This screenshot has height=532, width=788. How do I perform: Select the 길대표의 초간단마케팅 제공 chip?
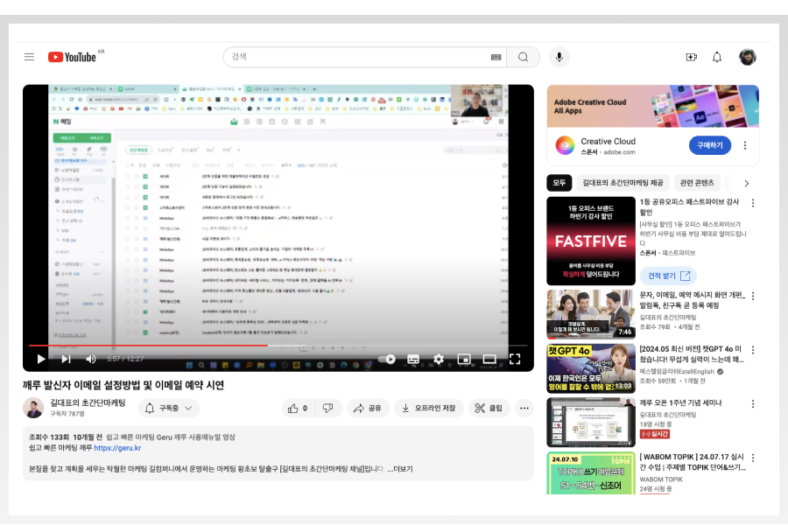click(x=623, y=183)
